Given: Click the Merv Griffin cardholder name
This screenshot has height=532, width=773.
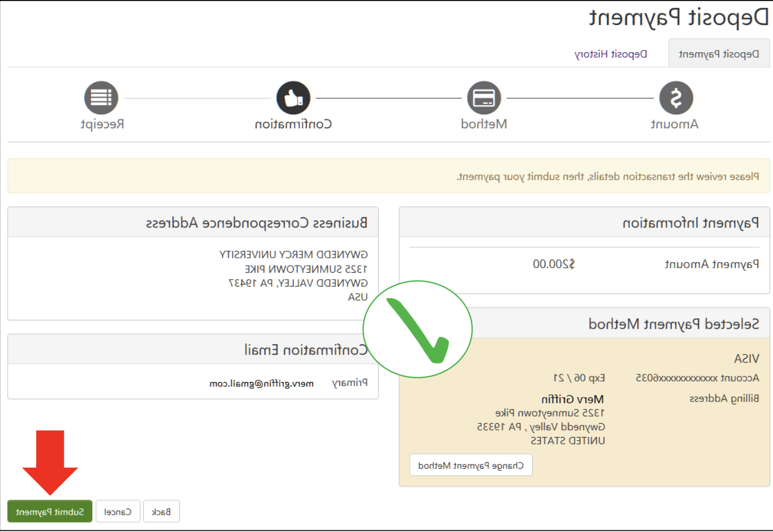Looking at the screenshot, I should pos(573,399).
